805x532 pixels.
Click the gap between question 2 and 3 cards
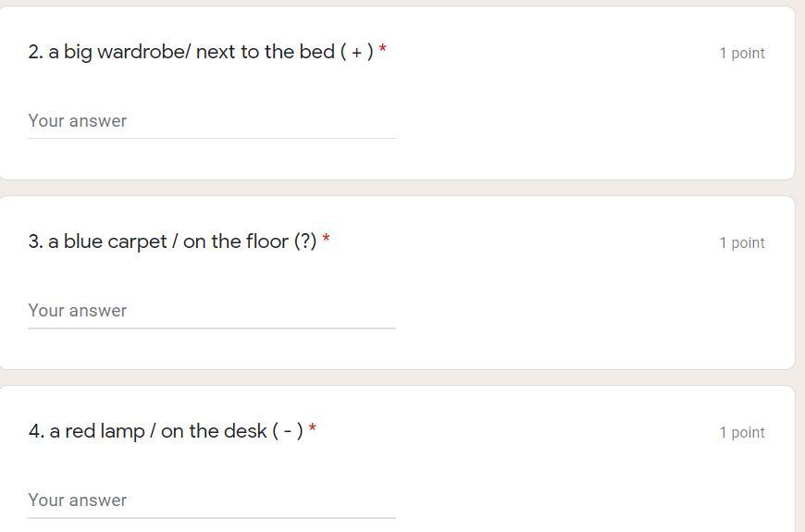point(398,188)
